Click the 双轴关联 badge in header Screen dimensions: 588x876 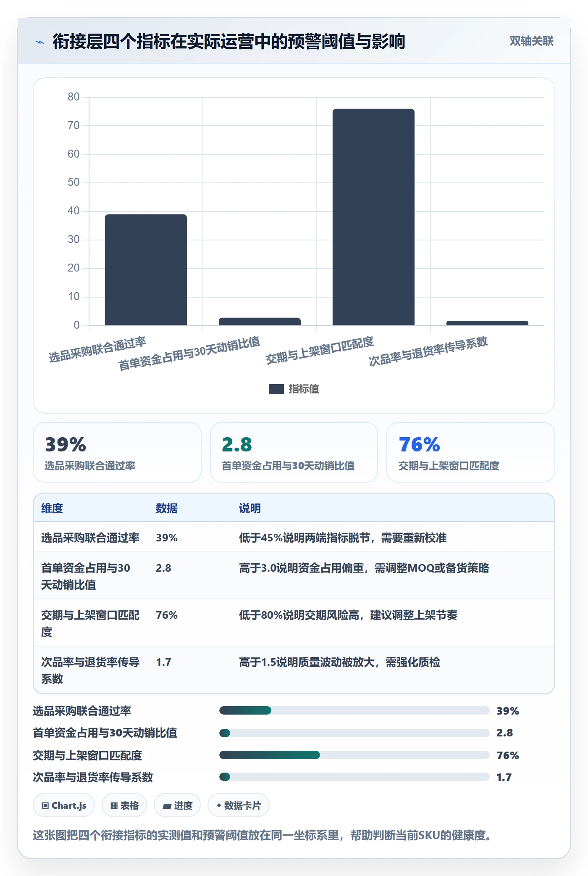pos(531,41)
